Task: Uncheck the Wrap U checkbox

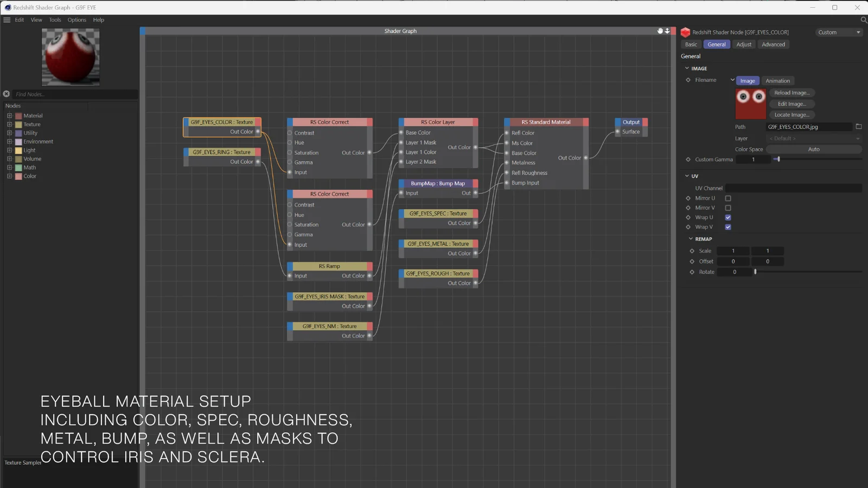Action: 728,217
